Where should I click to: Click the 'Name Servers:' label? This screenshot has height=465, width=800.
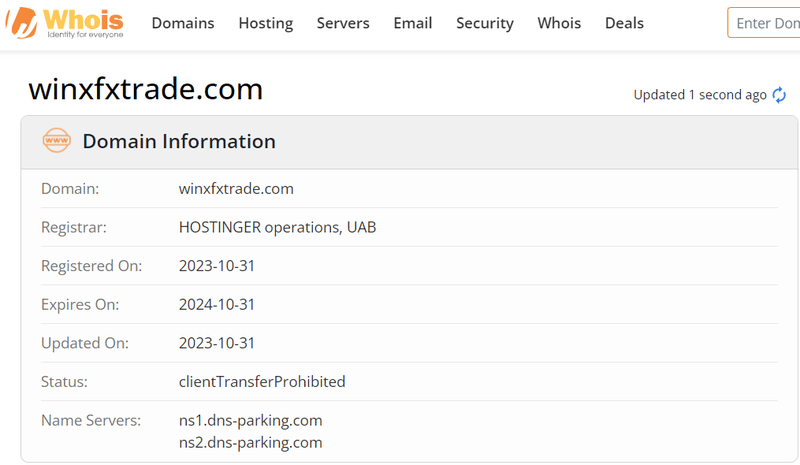[91, 421]
